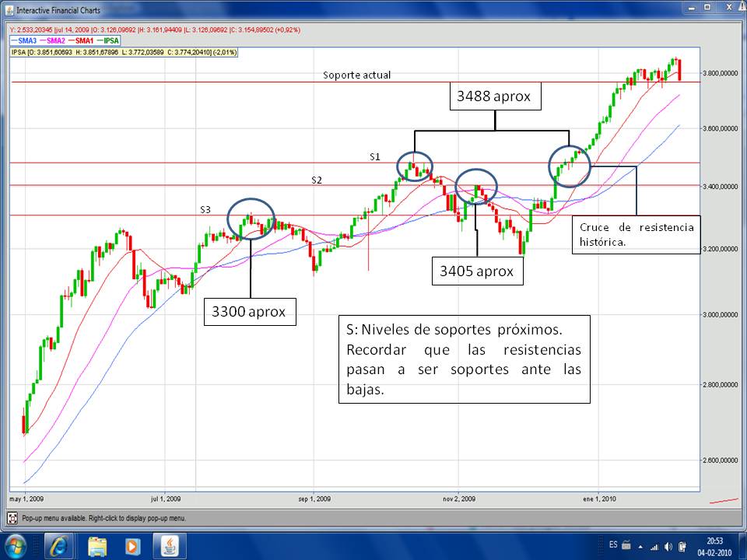
Task: Switch to the Java application taskbar button
Action: point(170,546)
